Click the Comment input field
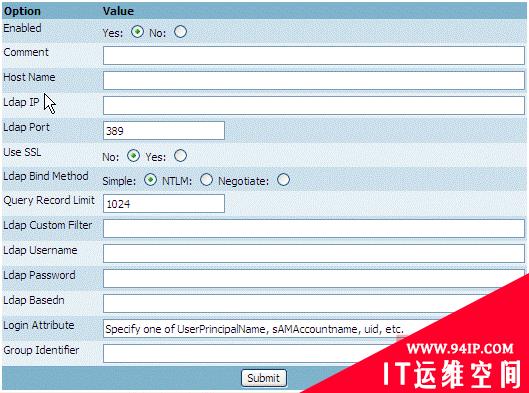The image size is (529, 393). point(314,55)
